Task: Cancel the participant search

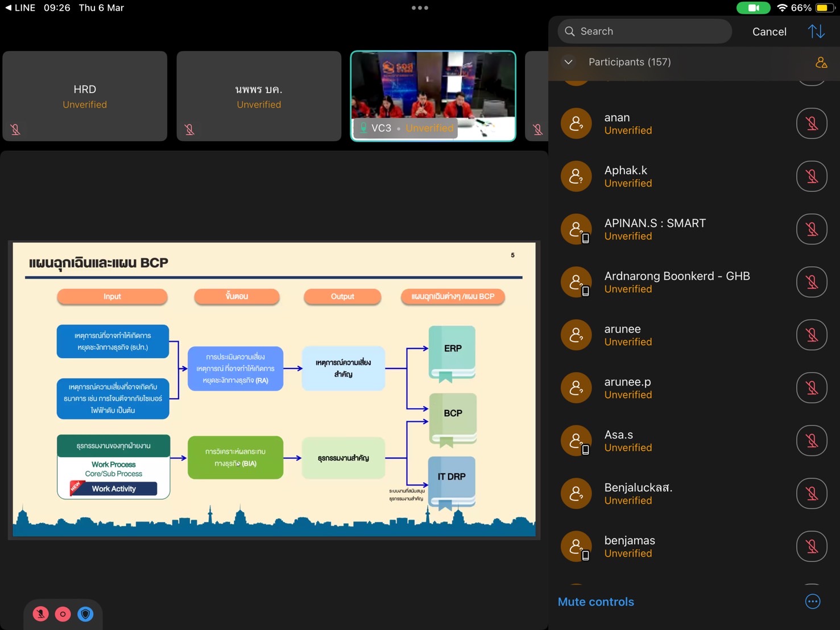Action: (x=769, y=32)
